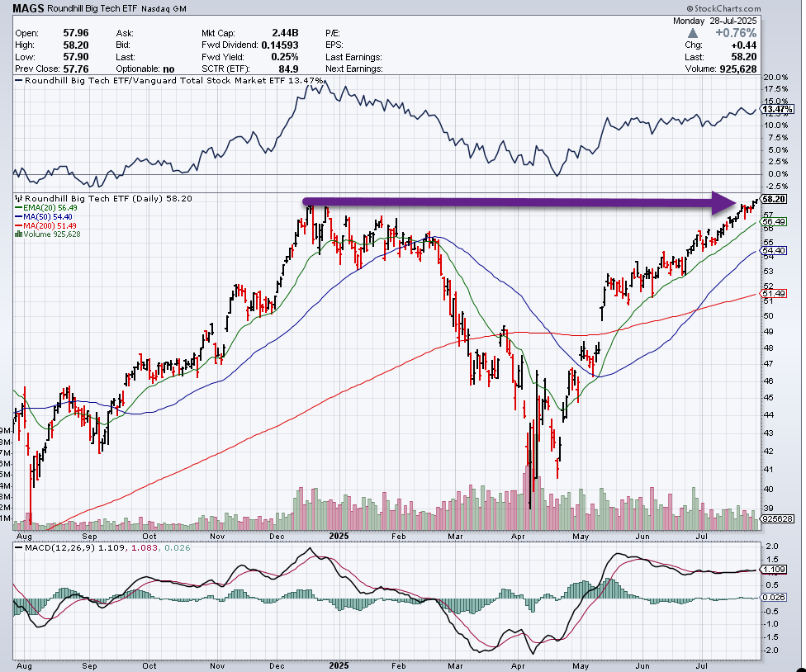Select the Fwd Yield value 0.25%

pos(285,56)
